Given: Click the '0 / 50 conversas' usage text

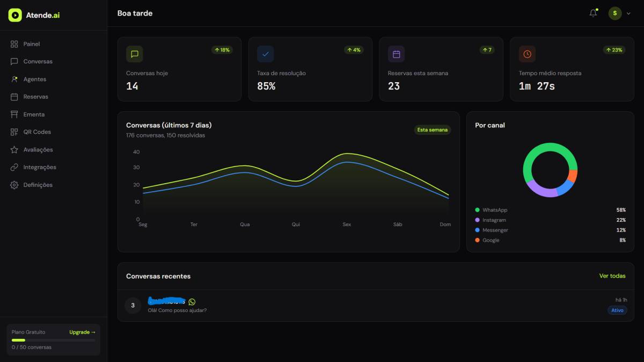Looking at the screenshot, I should 32,347.
